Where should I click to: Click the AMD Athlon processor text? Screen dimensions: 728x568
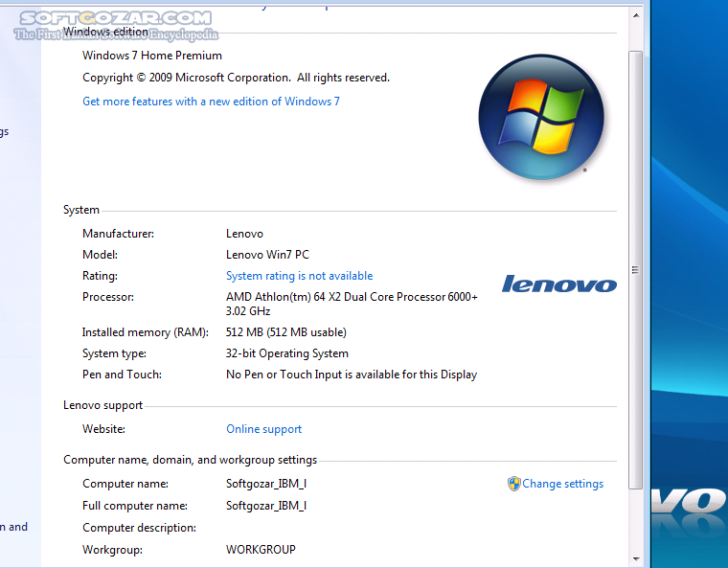coord(352,297)
